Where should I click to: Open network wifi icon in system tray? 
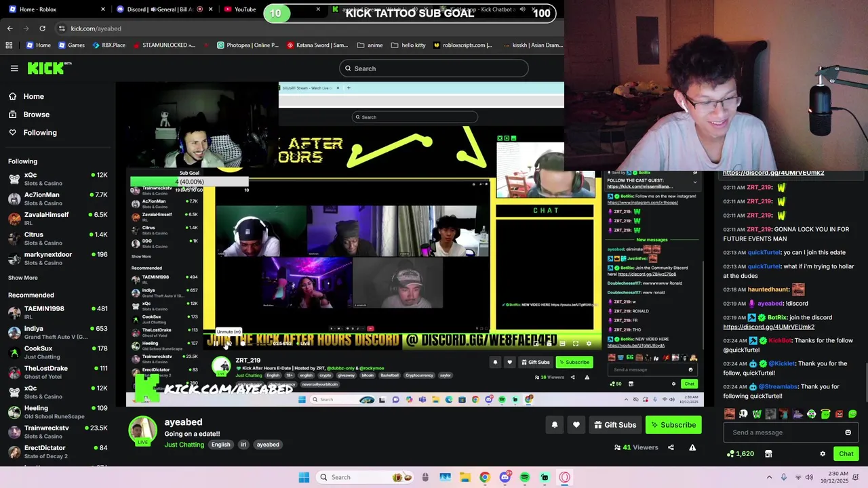tap(798, 477)
